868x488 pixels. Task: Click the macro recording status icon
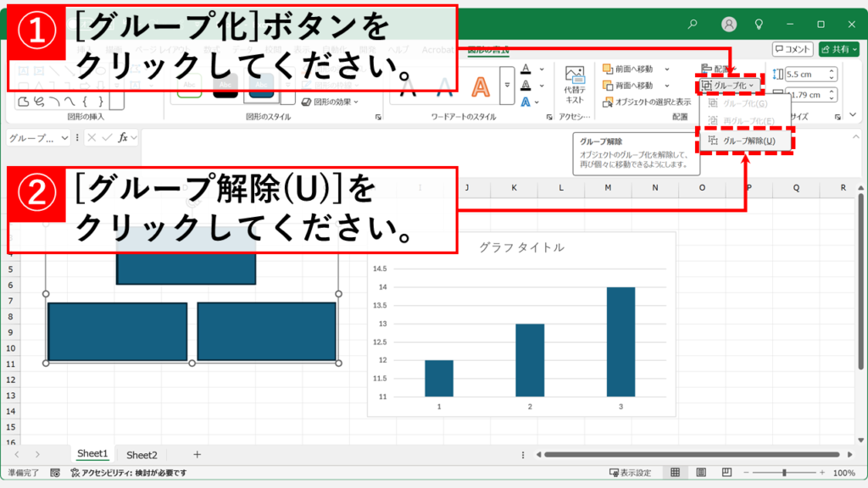[55, 473]
